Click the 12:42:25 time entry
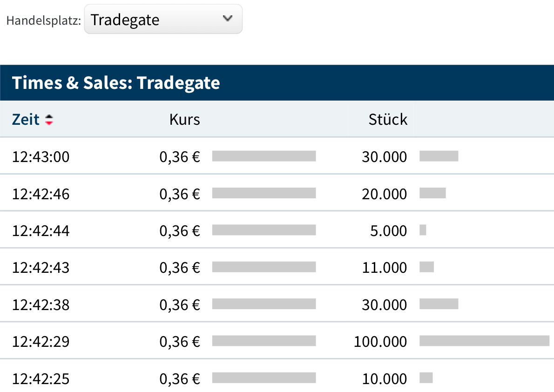 tap(41, 379)
